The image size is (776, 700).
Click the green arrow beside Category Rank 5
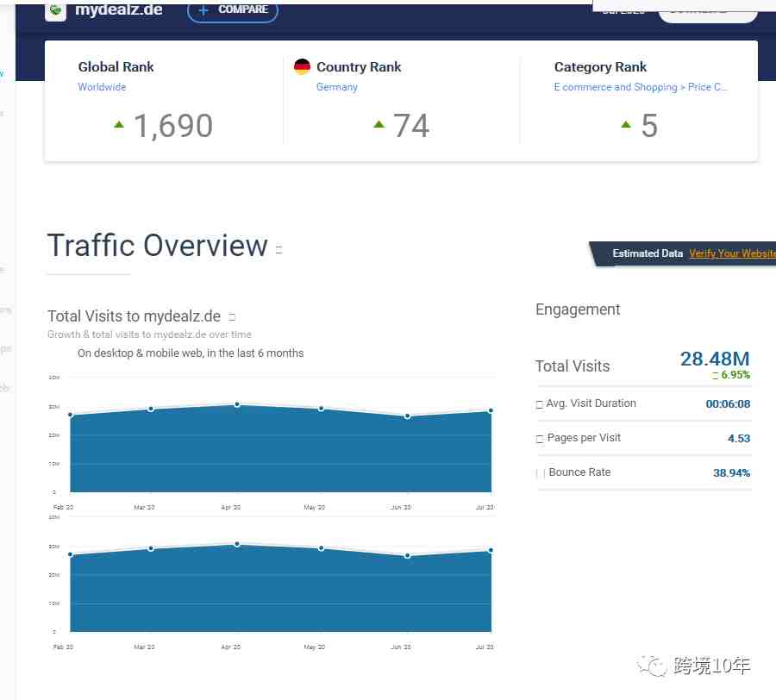[626, 124]
